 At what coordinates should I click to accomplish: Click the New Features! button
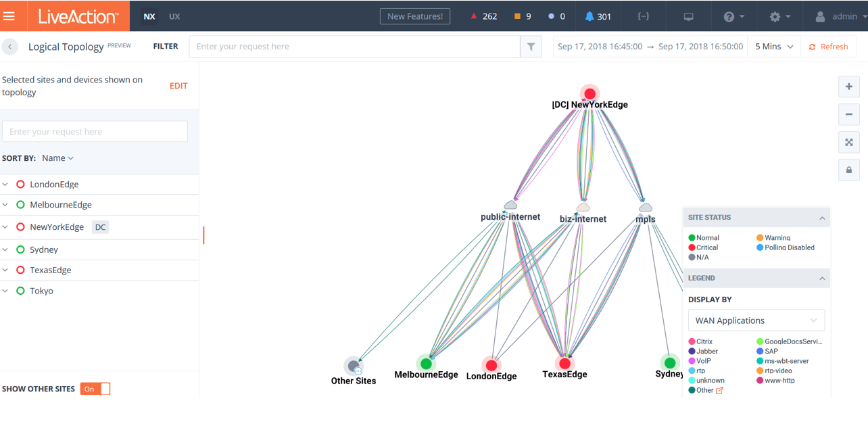pos(415,16)
